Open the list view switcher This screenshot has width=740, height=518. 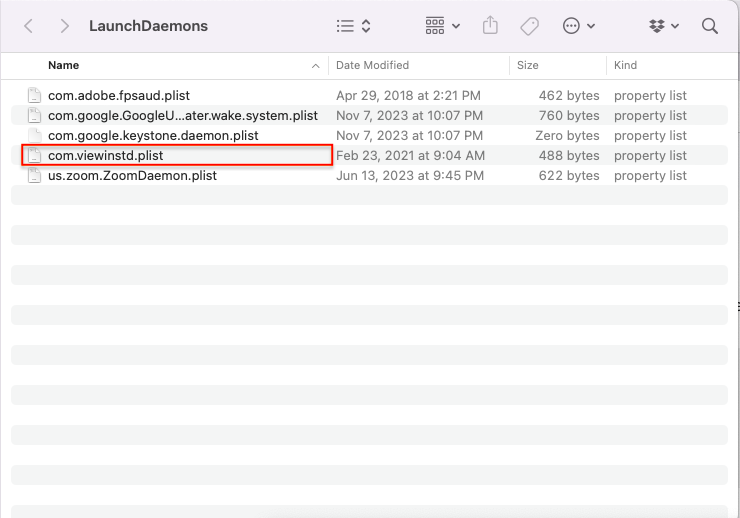coord(353,26)
